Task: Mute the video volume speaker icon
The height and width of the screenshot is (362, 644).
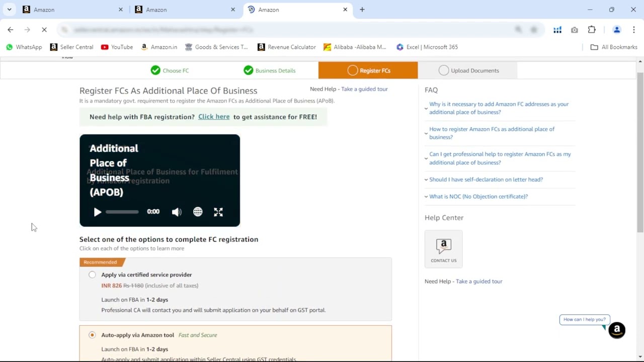Action: pyautogui.click(x=177, y=212)
